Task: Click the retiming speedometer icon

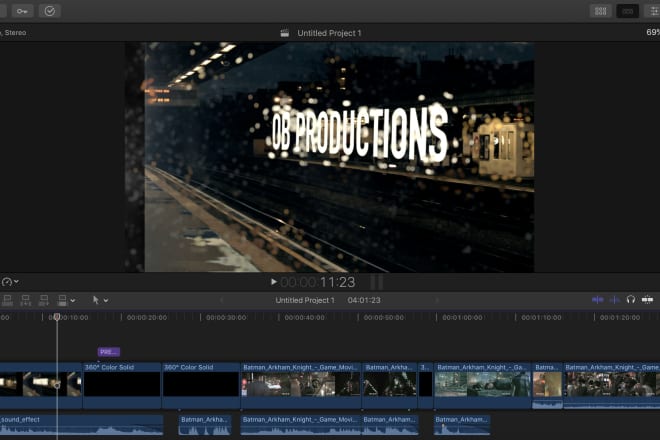Action: point(6,282)
